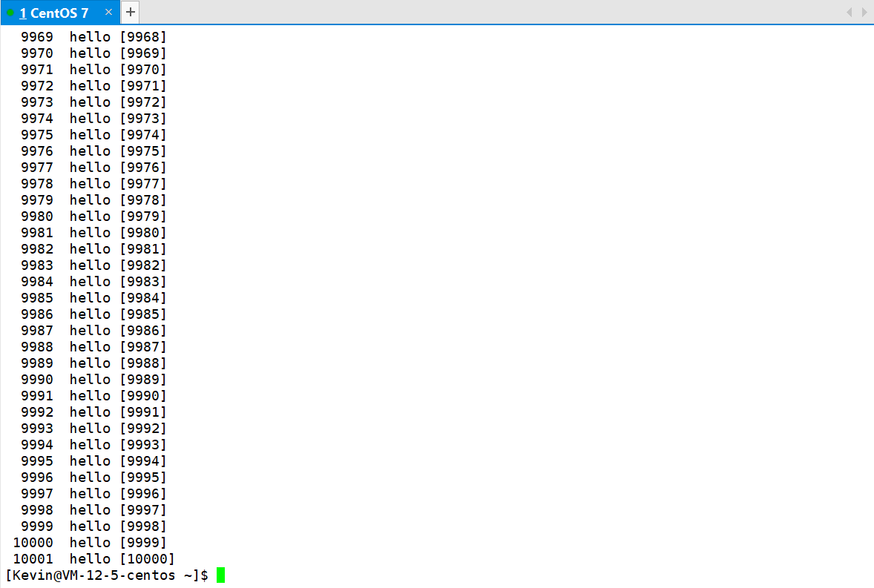
Task: Click the green terminal cursor
Action: 221,575
